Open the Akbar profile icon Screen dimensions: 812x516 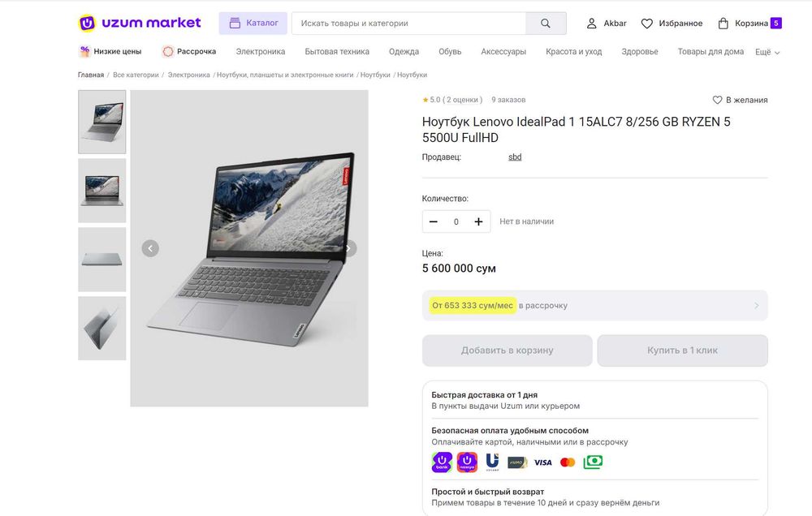(x=592, y=24)
